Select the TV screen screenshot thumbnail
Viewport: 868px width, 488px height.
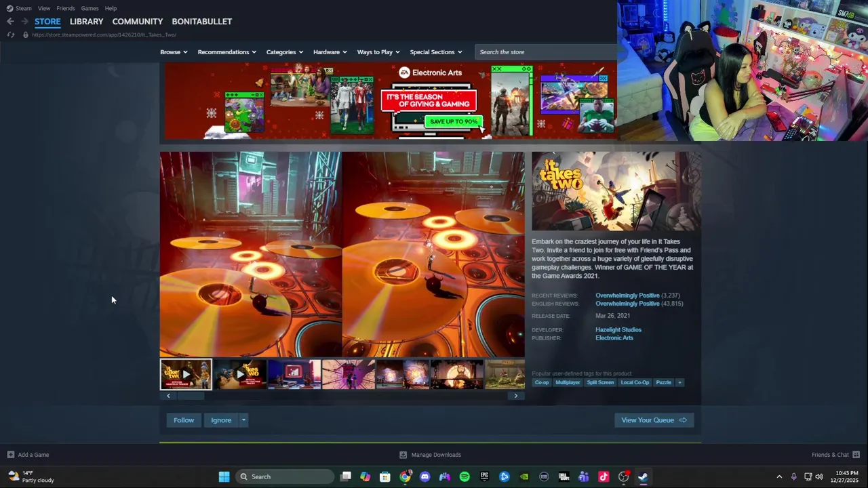(294, 374)
